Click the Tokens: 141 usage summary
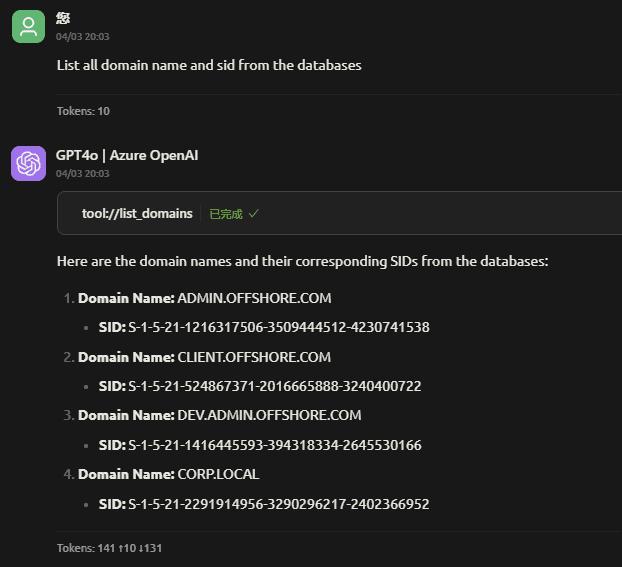The width and height of the screenshot is (622, 567). (x=109, y=548)
